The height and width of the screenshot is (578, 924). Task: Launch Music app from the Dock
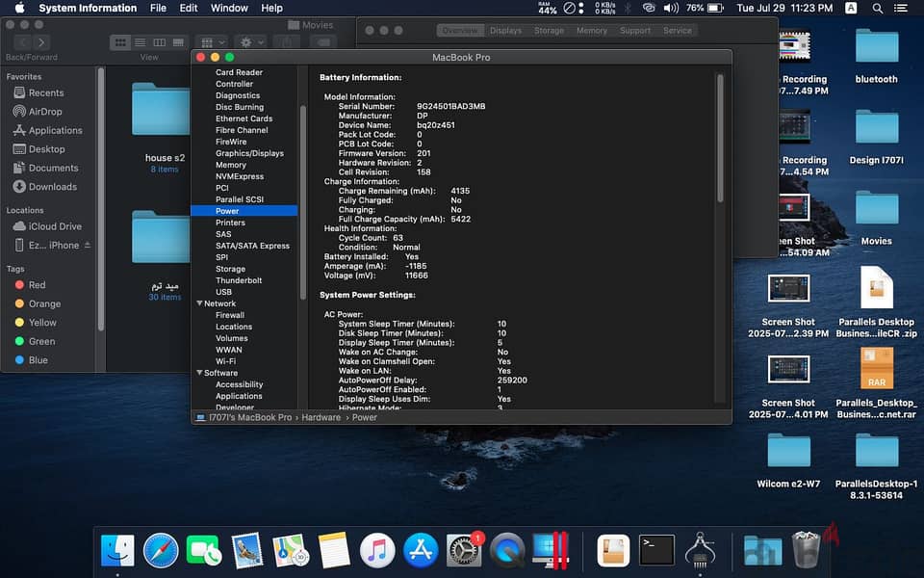coord(377,550)
